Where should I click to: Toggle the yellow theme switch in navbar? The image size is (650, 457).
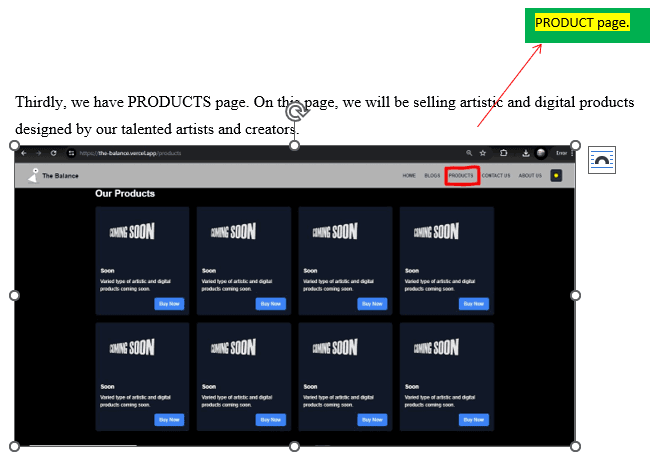tap(556, 176)
